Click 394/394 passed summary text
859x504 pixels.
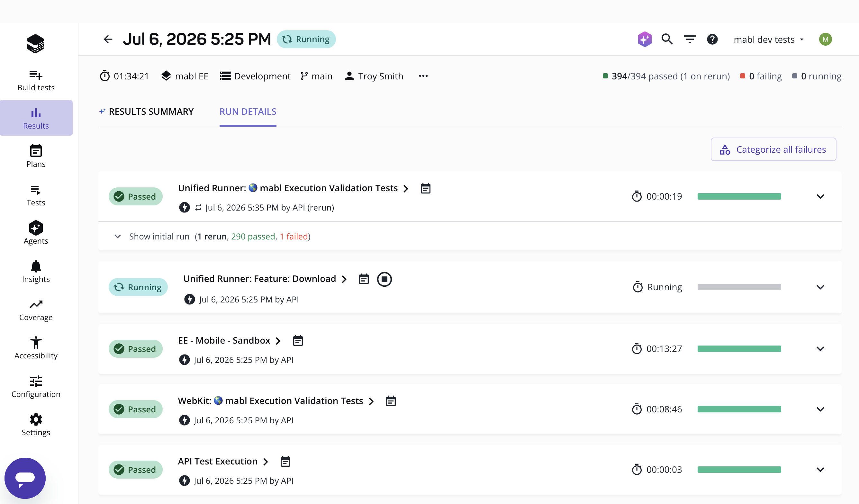666,76
